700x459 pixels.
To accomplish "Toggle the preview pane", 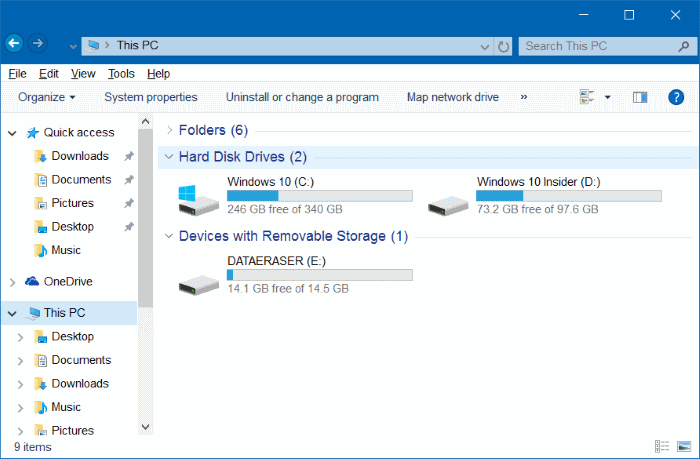I will (640, 97).
